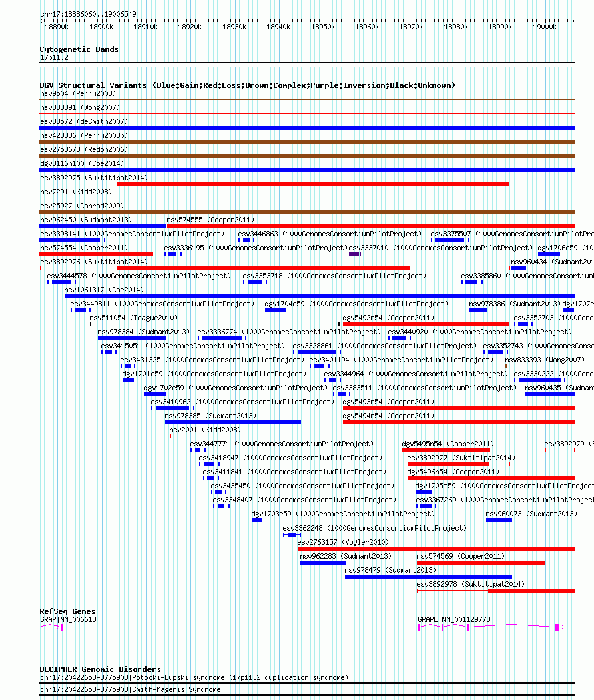Select dgv3116n100 (Coe2014) label
The height and width of the screenshot is (700, 594).
pos(82,164)
